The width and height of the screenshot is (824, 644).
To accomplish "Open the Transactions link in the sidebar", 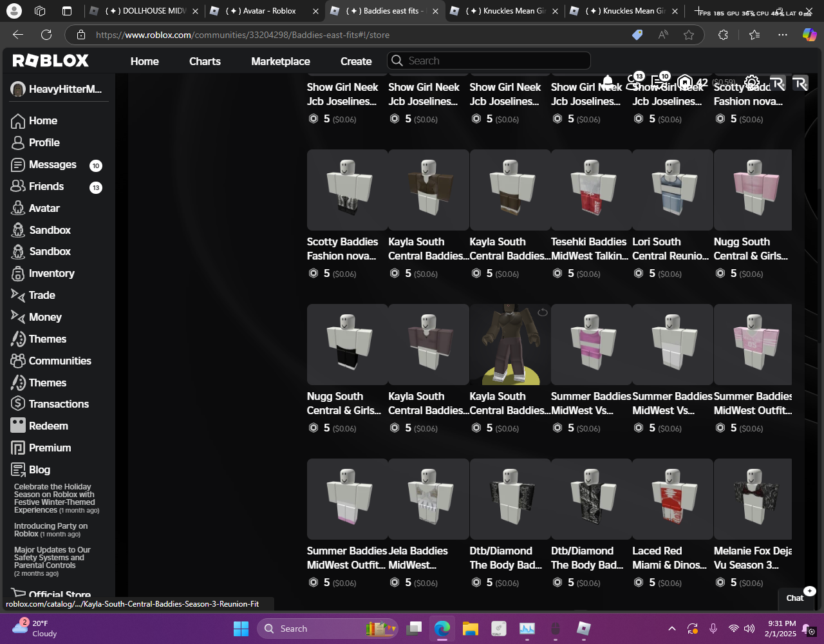I will (x=59, y=404).
